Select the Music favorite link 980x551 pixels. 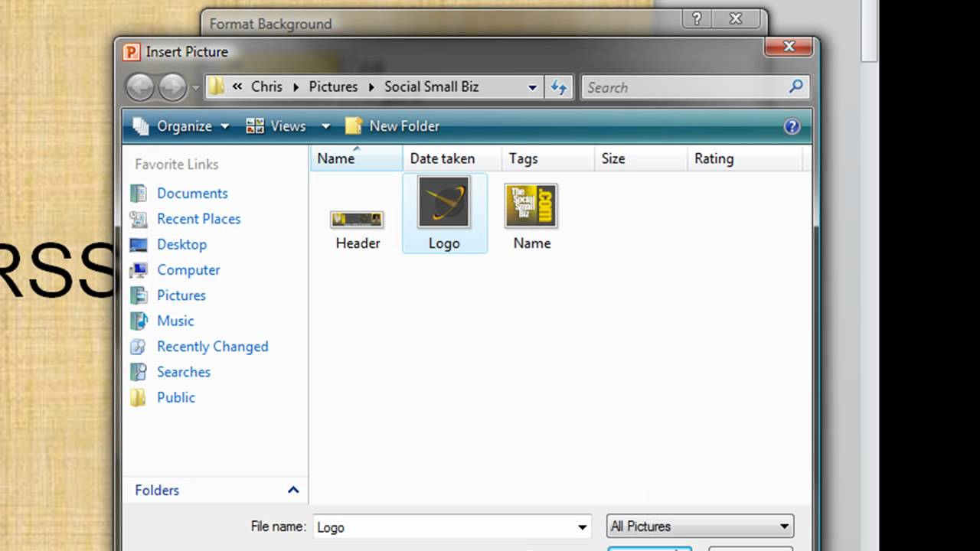coord(175,321)
